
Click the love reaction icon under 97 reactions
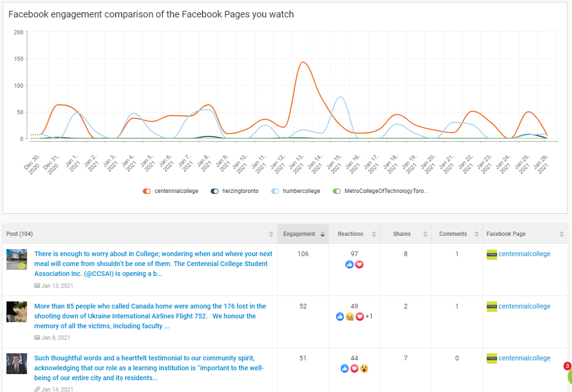[x=359, y=265]
